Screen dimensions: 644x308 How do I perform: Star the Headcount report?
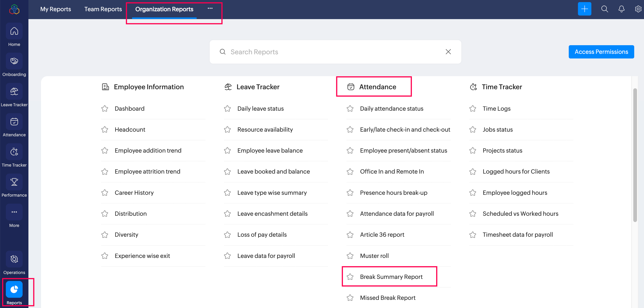pyautogui.click(x=105, y=130)
